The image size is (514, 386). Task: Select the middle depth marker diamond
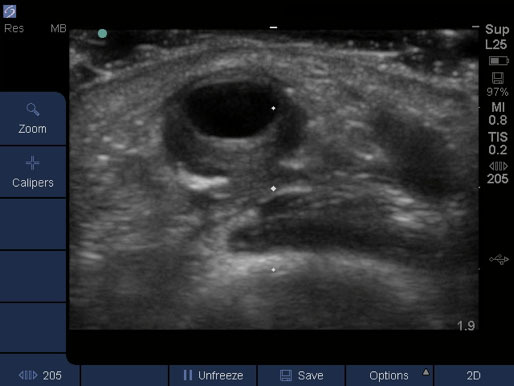(x=273, y=189)
